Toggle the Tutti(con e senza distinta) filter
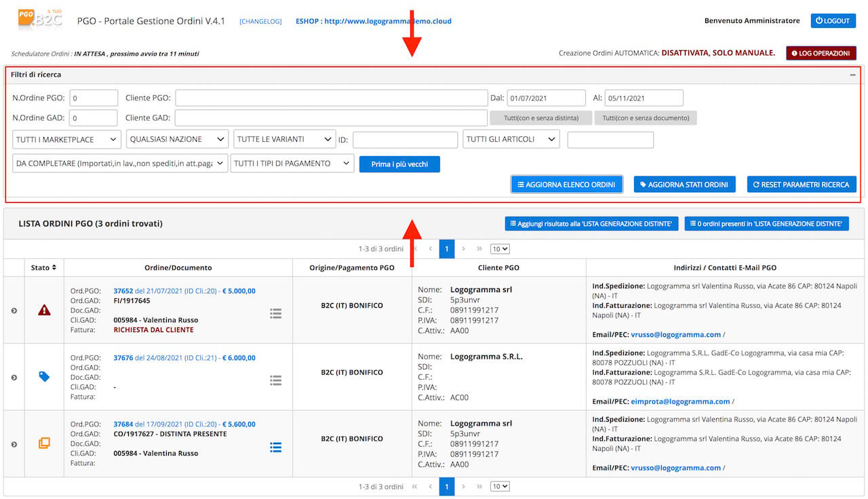The image size is (868, 499). (x=541, y=118)
